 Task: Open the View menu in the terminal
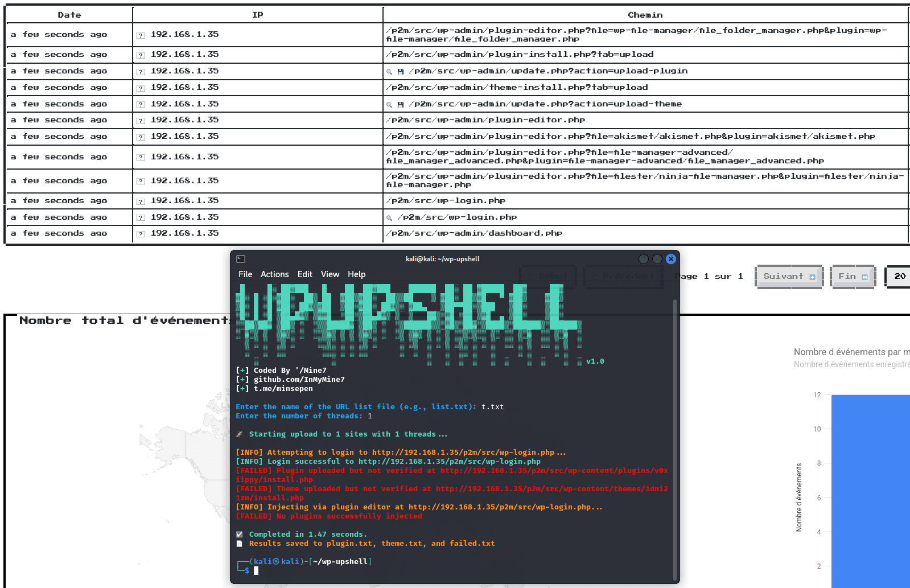pyautogui.click(x=330, y=274)
